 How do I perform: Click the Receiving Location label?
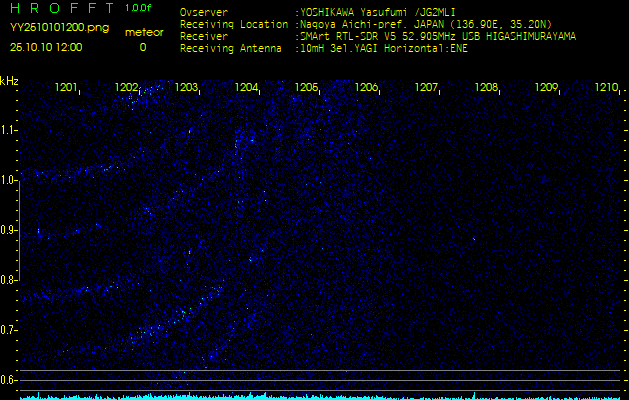point(234,24)
